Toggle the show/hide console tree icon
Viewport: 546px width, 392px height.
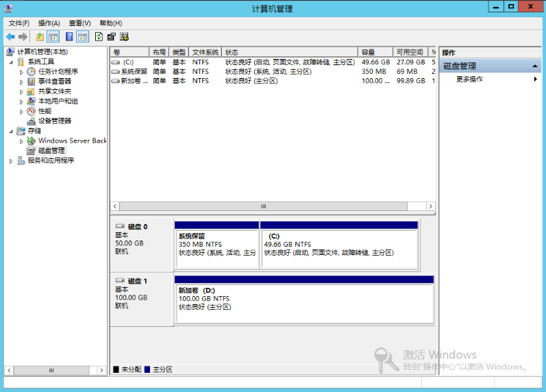click(x=53, y=36)
